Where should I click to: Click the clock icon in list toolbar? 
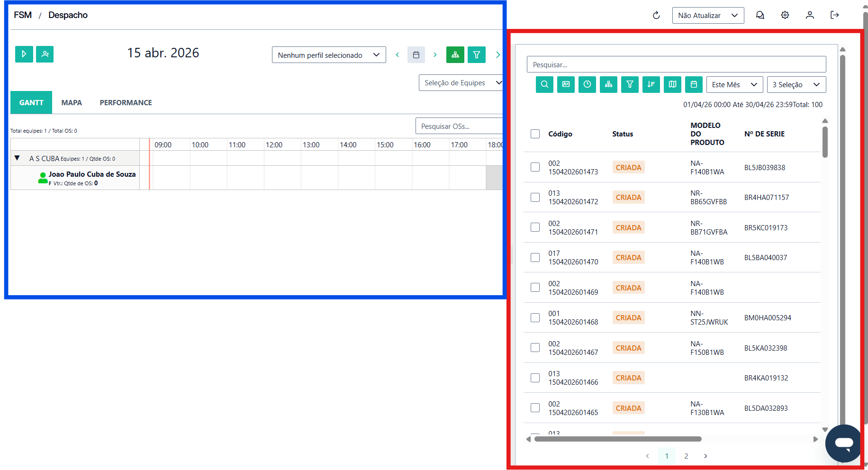587,84
